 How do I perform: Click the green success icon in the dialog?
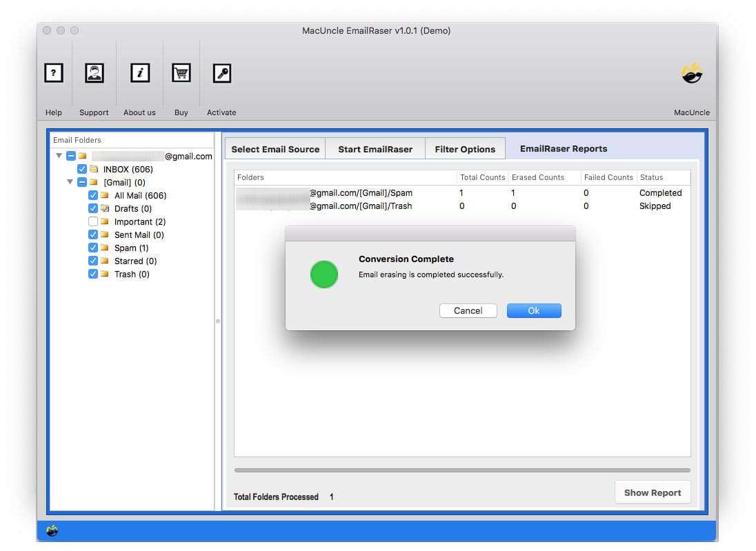pos(324,274)
